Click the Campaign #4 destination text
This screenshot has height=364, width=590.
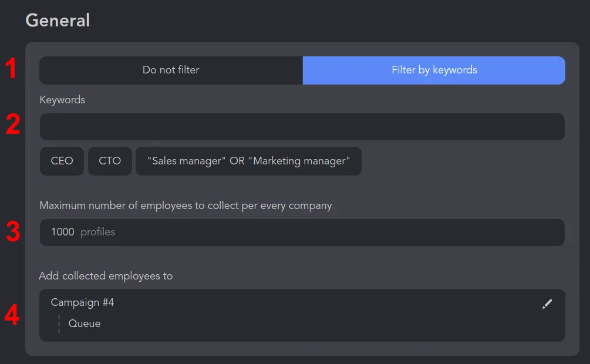click(x=82, y=302)
